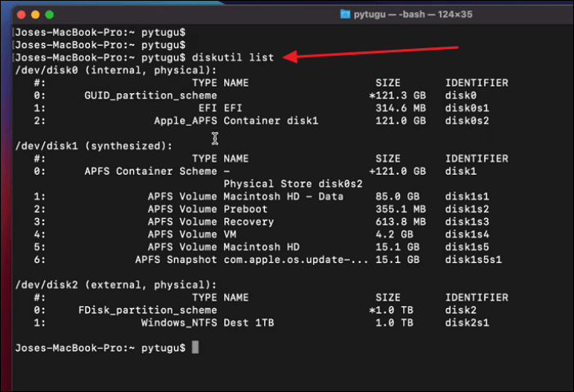Click the "Preboot" volume name

[244, 209]
